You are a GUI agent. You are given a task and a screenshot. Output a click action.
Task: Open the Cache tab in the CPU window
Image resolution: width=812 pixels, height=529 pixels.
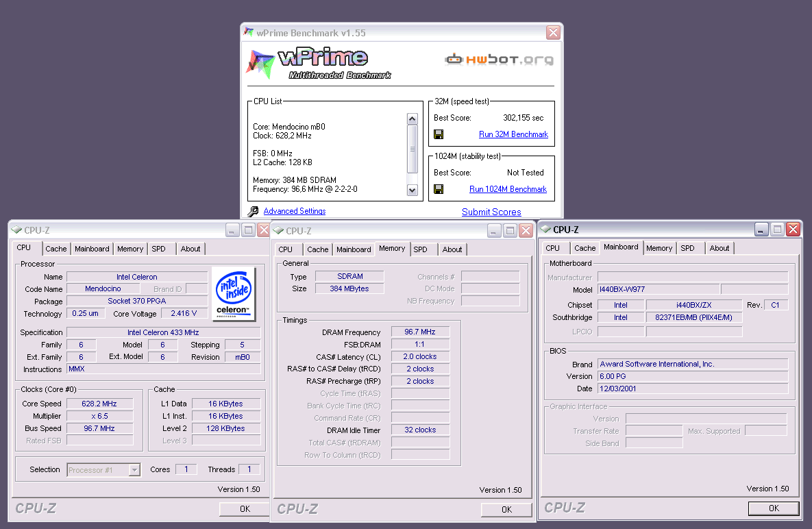pos(56,249)
